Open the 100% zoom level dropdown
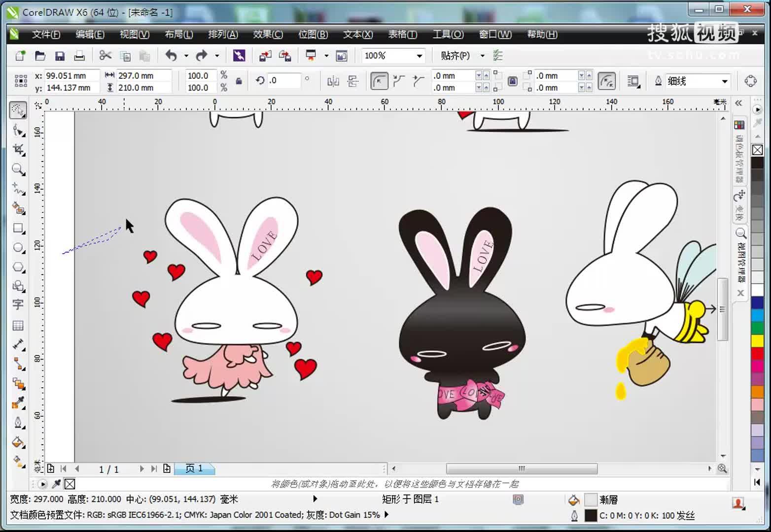This screenshot has width=771, height=532. 419,56
